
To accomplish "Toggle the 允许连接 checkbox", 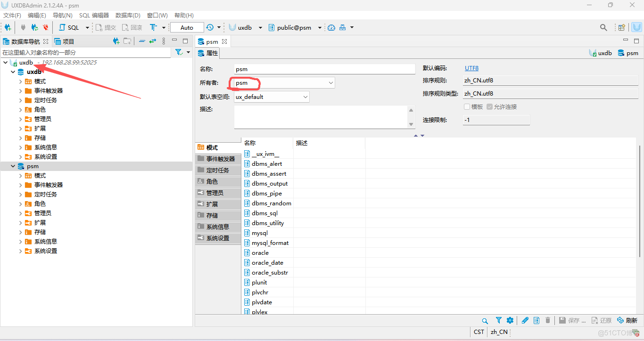I will pos(490,107).
